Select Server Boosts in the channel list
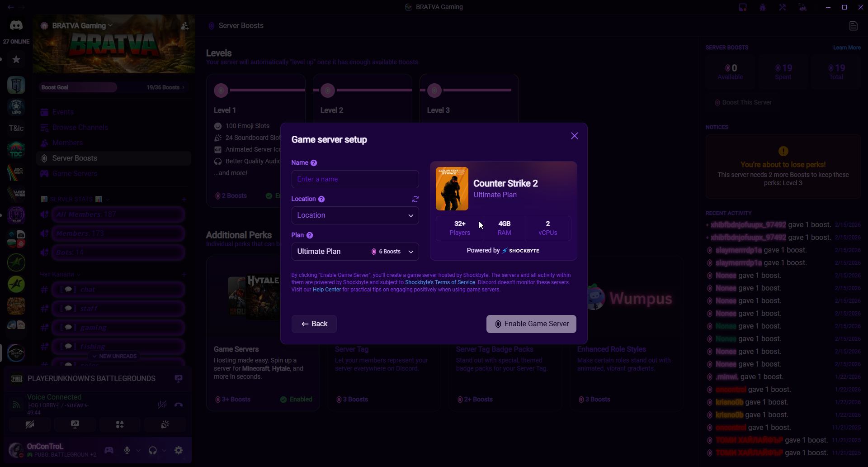Screen dimensions: 868x467 tap(113, 158)
